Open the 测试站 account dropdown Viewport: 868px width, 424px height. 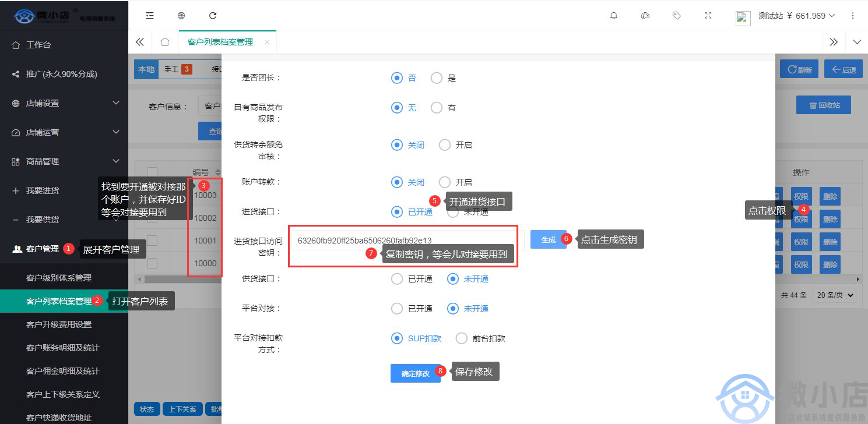[797, 16]
